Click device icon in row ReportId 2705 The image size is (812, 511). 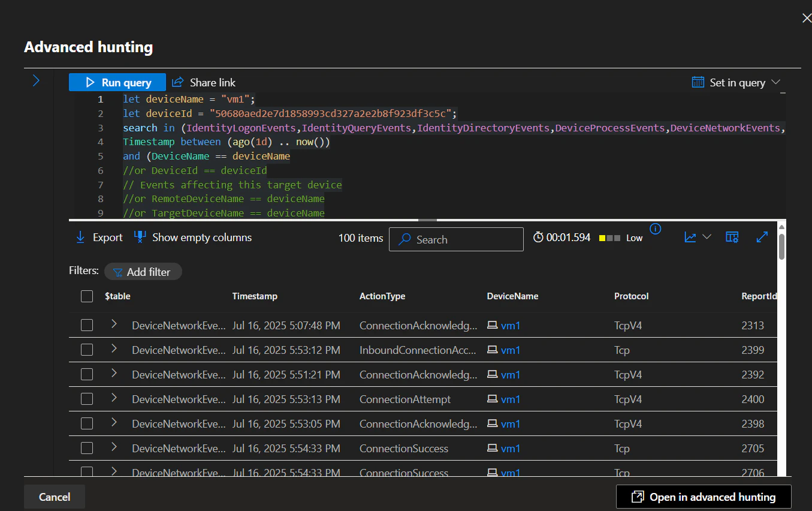click(x=492, y=448)
